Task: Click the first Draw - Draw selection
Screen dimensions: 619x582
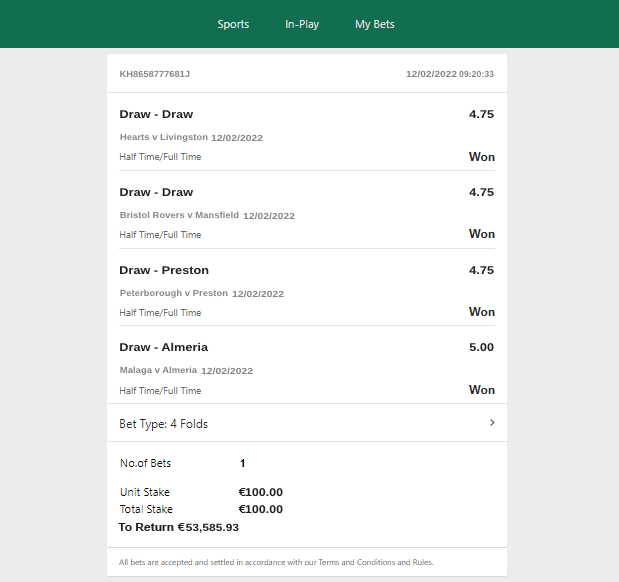Action: [x=156, y=114]
